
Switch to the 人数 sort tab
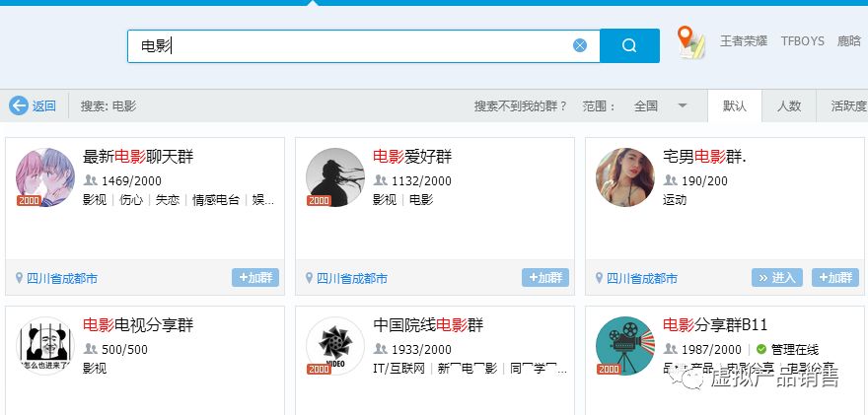click(789, 105)
